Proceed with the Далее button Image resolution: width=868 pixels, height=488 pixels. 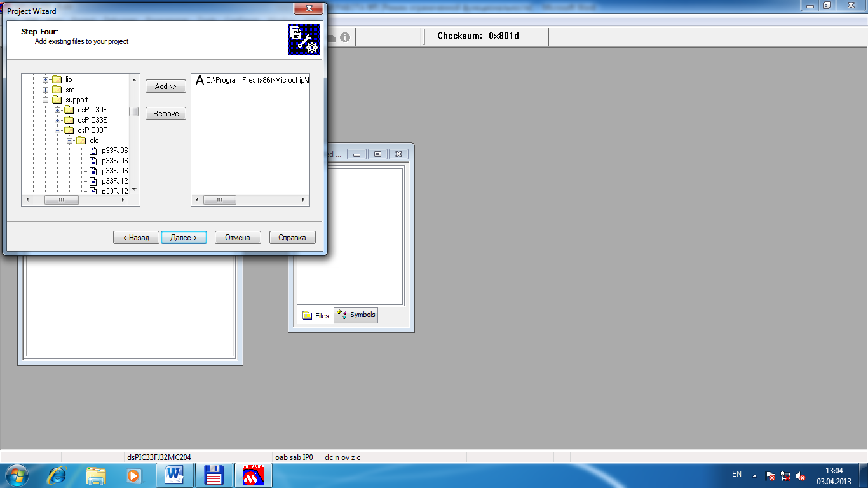point(184,238)
